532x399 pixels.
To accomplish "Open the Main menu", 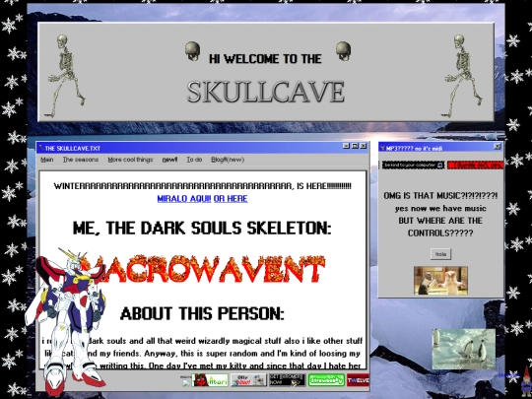I will (x=47, y=160).
